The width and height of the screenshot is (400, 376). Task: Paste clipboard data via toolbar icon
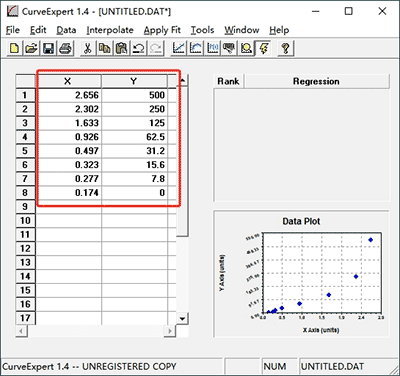[x=122, y=49]
